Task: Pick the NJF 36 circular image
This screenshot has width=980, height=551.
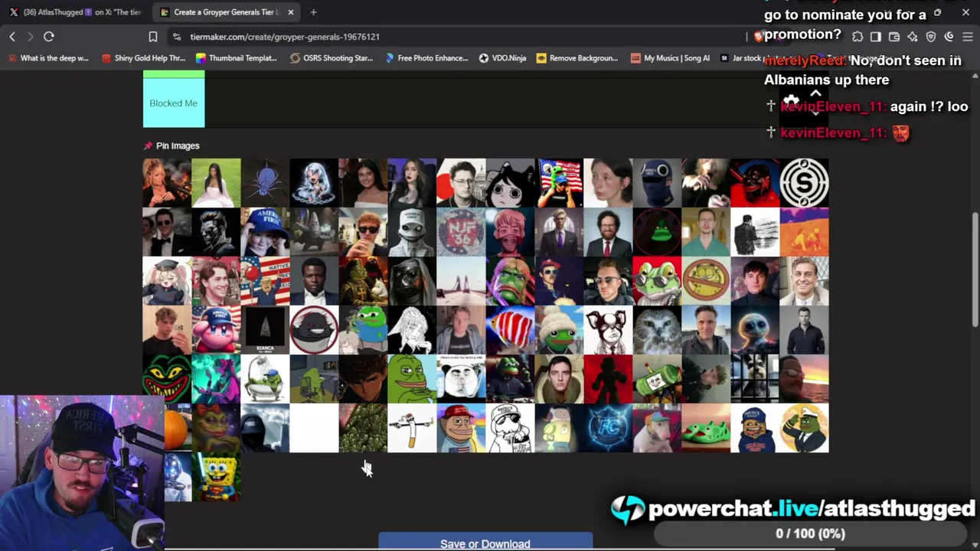Action: click(x=461, y=232)
